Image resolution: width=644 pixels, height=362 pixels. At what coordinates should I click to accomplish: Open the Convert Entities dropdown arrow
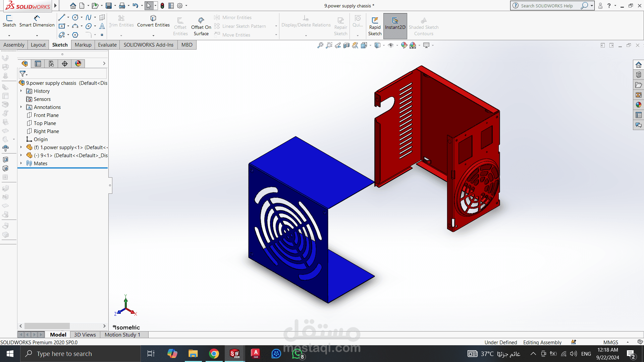pos(153,35)
